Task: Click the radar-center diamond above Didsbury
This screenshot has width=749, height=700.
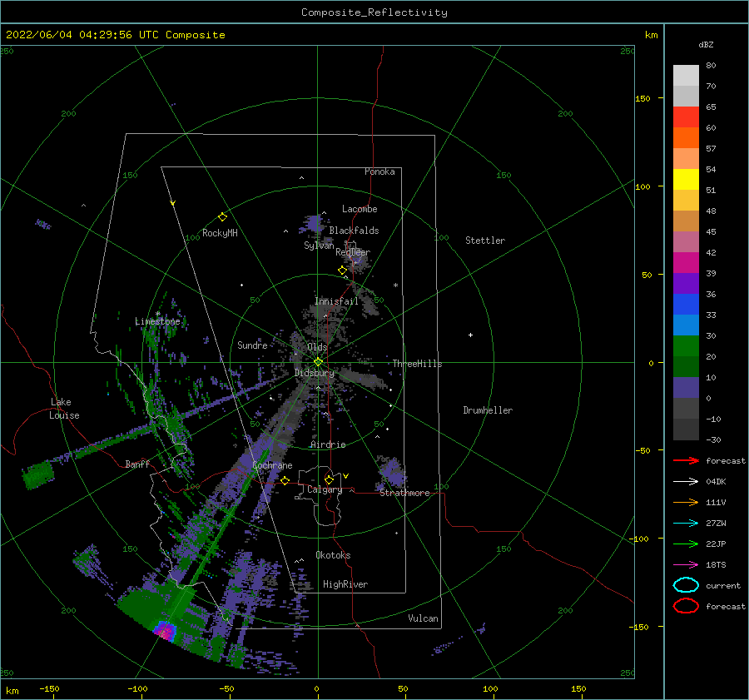Action: (x=318, y=362)
